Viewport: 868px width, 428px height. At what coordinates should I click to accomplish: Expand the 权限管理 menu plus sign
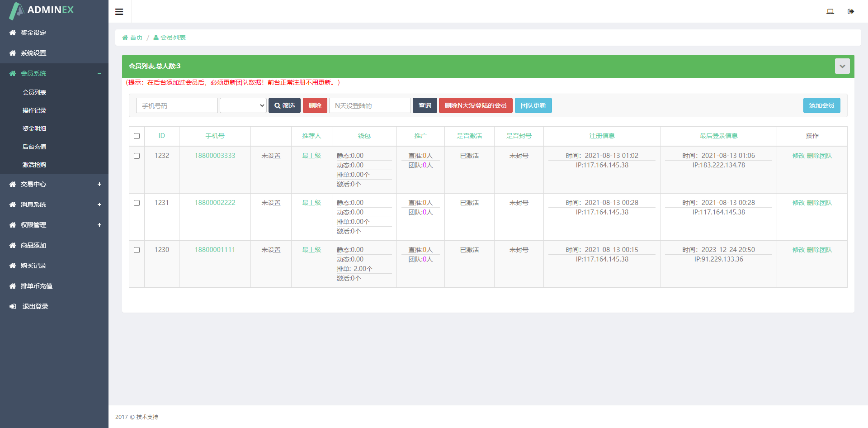point(99,225)
